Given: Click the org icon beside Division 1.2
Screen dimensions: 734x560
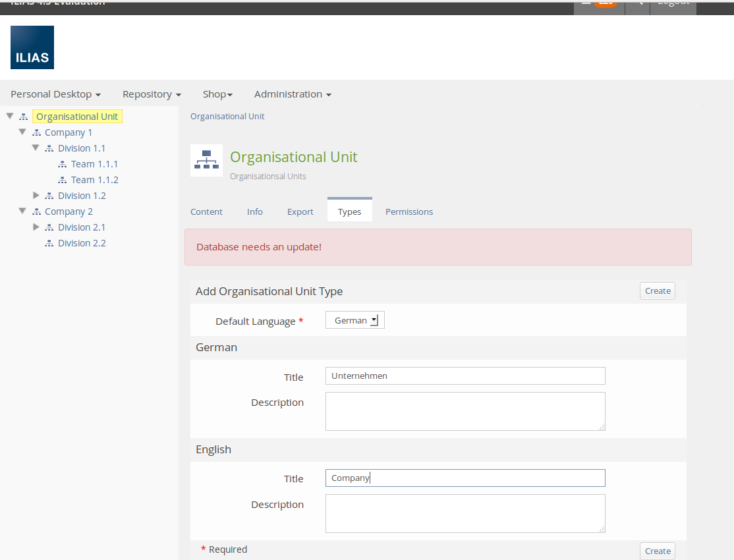Looking at the screenshot, I should pos(49,196).
